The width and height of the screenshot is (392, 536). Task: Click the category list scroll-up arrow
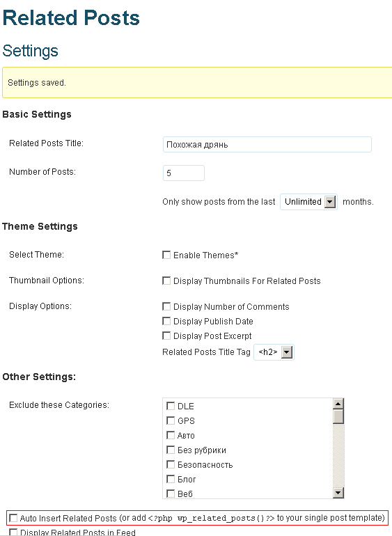pos(338,404)
